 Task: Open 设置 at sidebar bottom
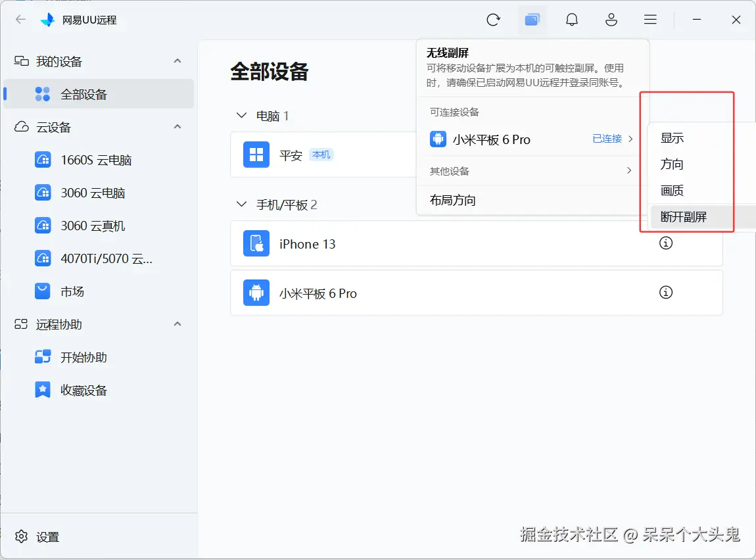pos(48,537)
